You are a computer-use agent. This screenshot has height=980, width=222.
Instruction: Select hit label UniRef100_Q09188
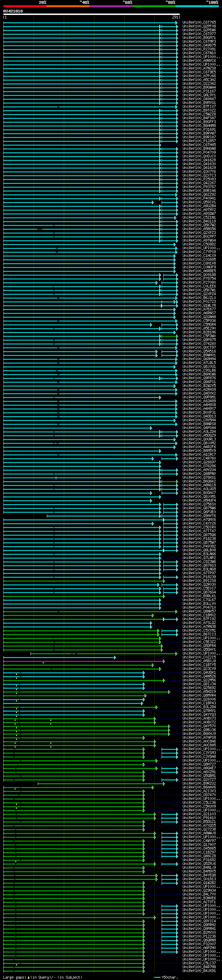point(199,275)
